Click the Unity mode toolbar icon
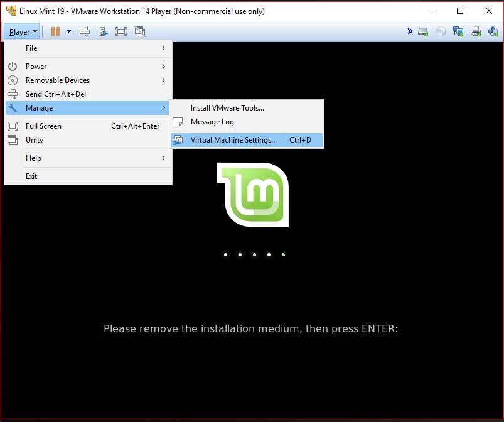 [140, 31]
